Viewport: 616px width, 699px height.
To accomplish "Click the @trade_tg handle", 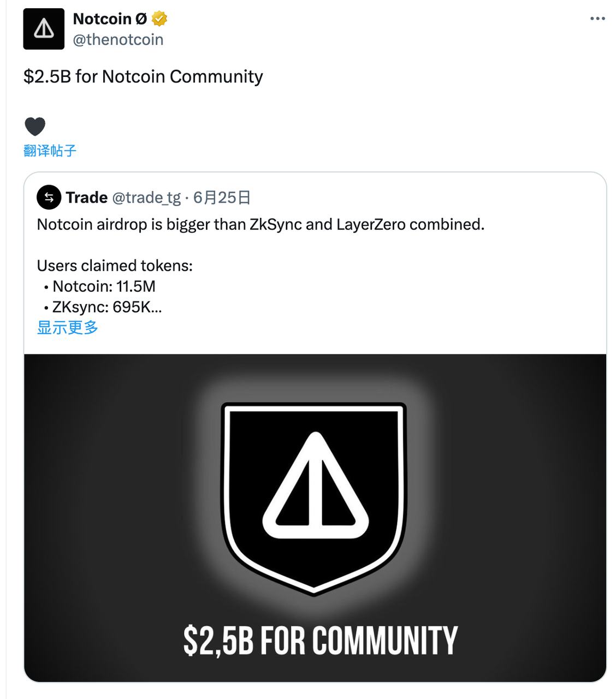I will pos(146,197).
